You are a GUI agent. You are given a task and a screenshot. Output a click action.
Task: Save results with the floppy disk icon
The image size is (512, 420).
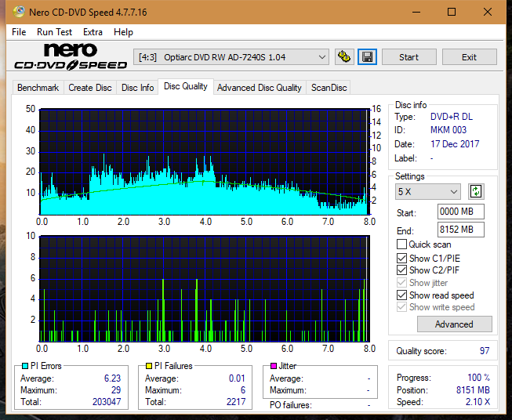(368, 57)
